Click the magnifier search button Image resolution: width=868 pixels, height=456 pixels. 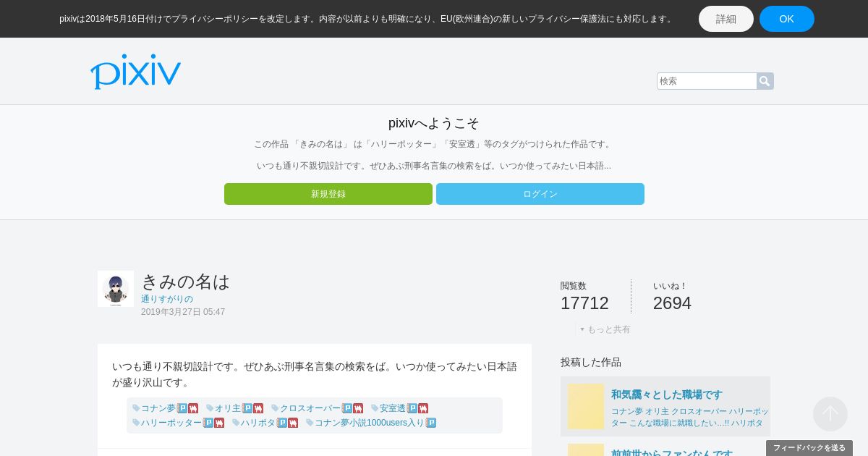tap(765, 81)
